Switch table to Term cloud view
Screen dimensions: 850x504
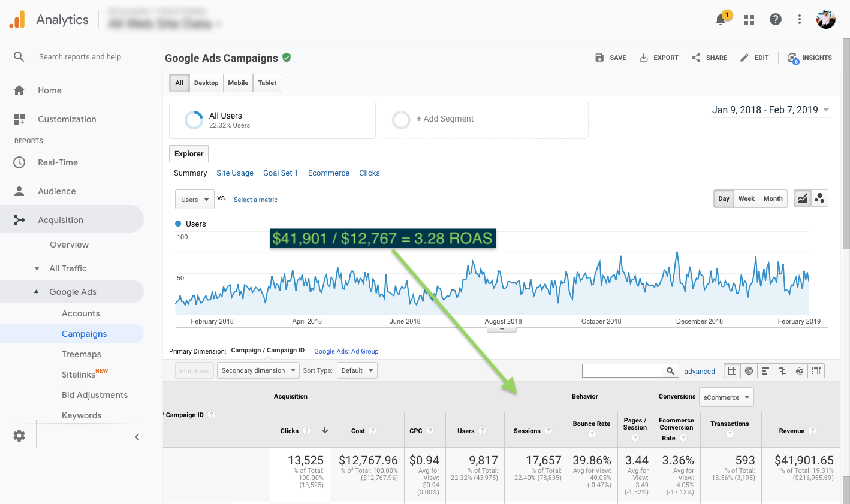point(799,371)
